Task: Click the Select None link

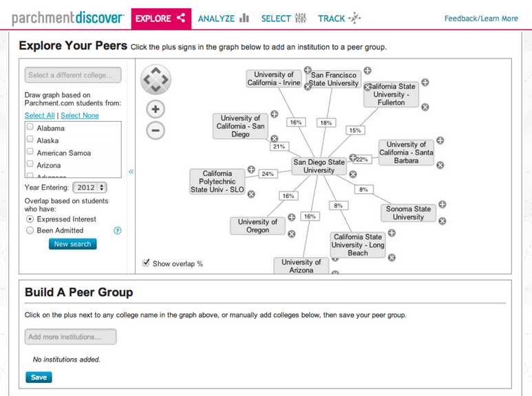Action: [x=80, y=115]
